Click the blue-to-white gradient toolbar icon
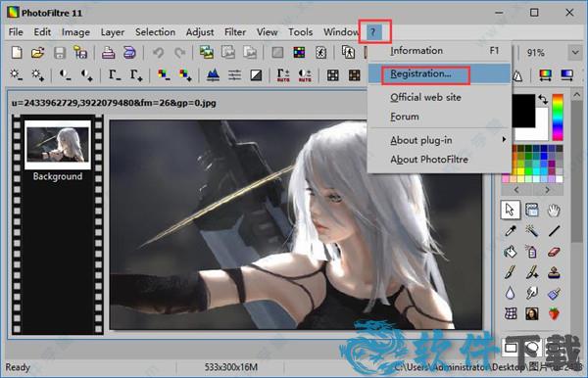This screenshot has height=378, width=588. click(x=566, y=75)
